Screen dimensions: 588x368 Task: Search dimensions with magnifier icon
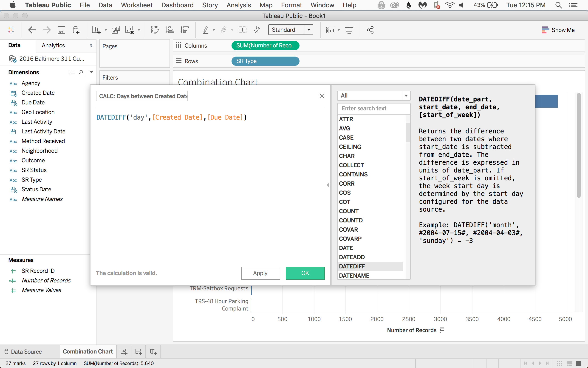[x=81, y=72]
